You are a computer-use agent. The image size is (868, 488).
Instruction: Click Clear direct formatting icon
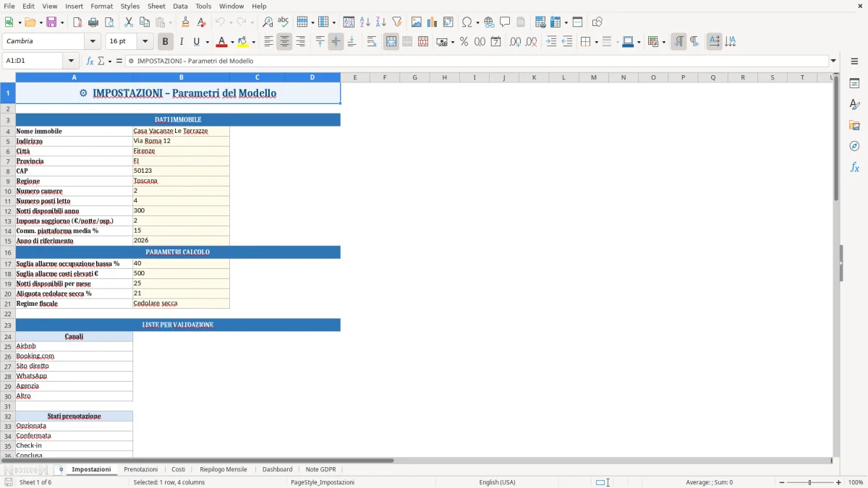201,22
